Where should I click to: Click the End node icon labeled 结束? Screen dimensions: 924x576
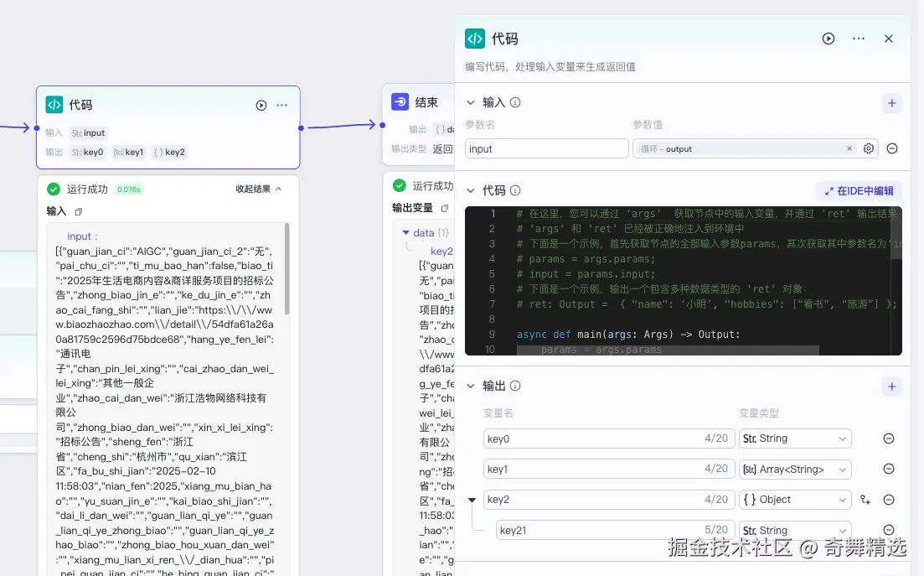point(400,101)
